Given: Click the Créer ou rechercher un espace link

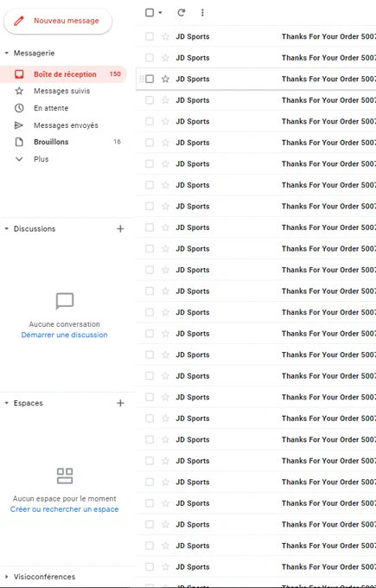Looking at the screenshot, I should tap(64, 509).
